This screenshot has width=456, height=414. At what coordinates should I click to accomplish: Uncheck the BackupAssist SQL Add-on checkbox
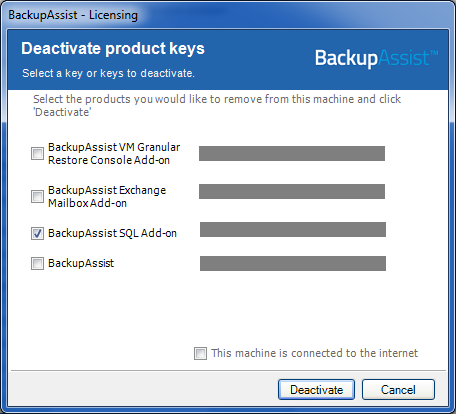point(37,233)
